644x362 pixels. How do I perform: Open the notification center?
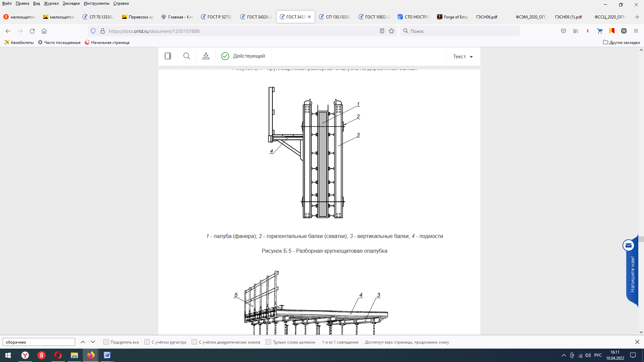(x=633, y=355)
